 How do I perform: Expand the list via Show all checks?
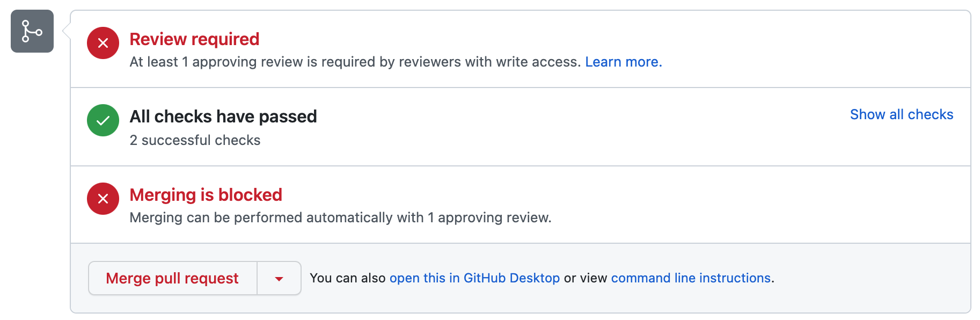click(901, 114)
